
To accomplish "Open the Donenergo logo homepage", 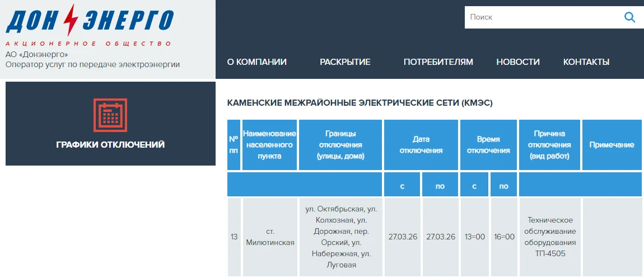I will 90,25.
